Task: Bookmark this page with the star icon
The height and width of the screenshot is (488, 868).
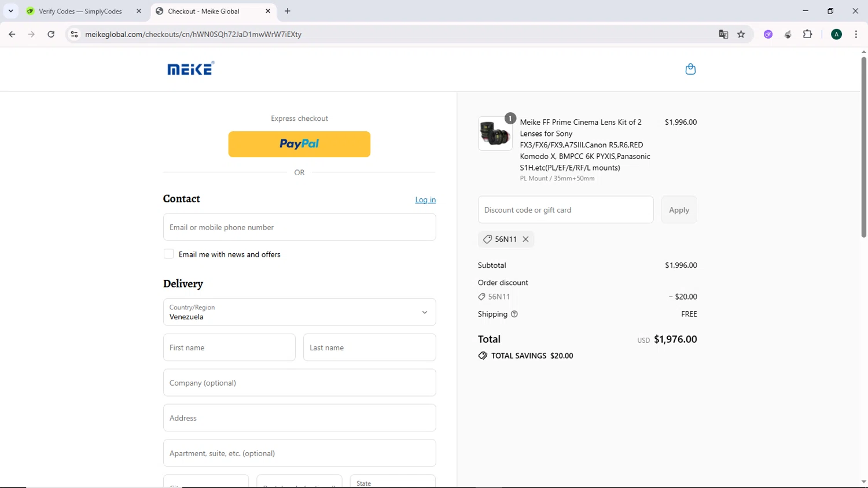Action: point(741,34)
